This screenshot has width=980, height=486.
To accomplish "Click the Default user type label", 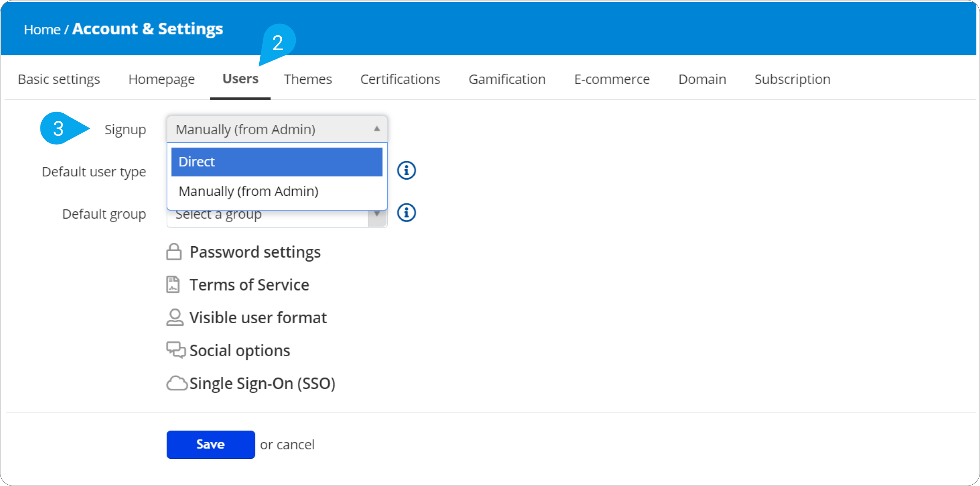I will (x=94, y=172).
